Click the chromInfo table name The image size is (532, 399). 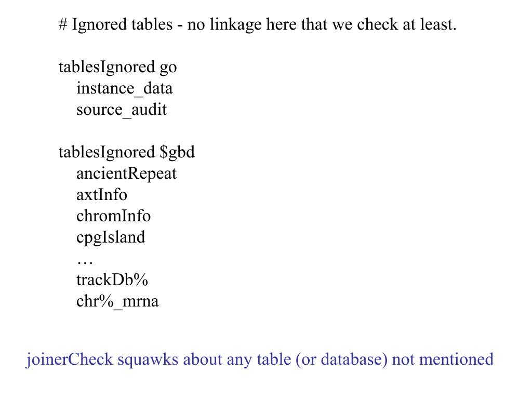point(114,216)
